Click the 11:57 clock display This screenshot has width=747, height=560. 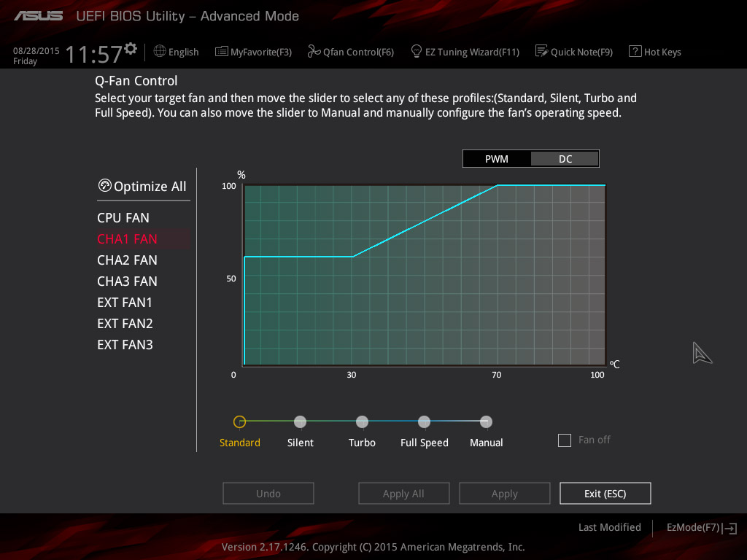(x=94, y=54)
